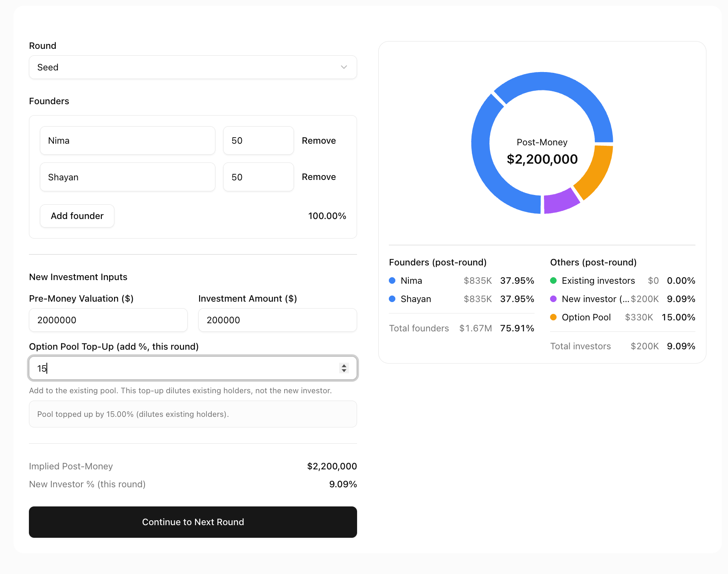Click Shayan's $835K post-round value
728x574 pixels.
478,299
